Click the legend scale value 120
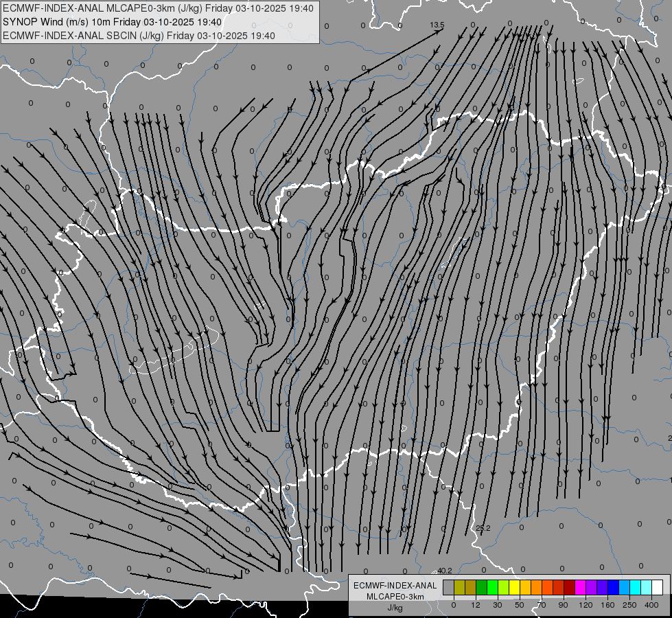 point(586,605)
